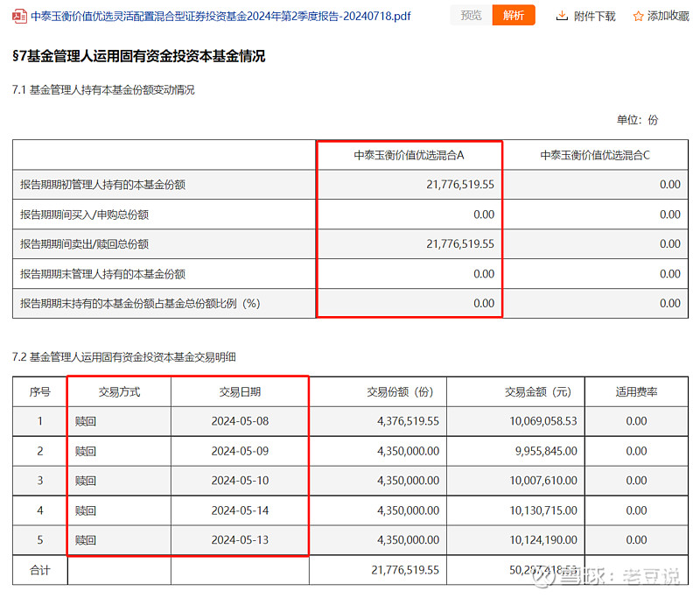Select the transaction amount 9,955,845.00
Viewport: 700px width, 598px height.
546,451
